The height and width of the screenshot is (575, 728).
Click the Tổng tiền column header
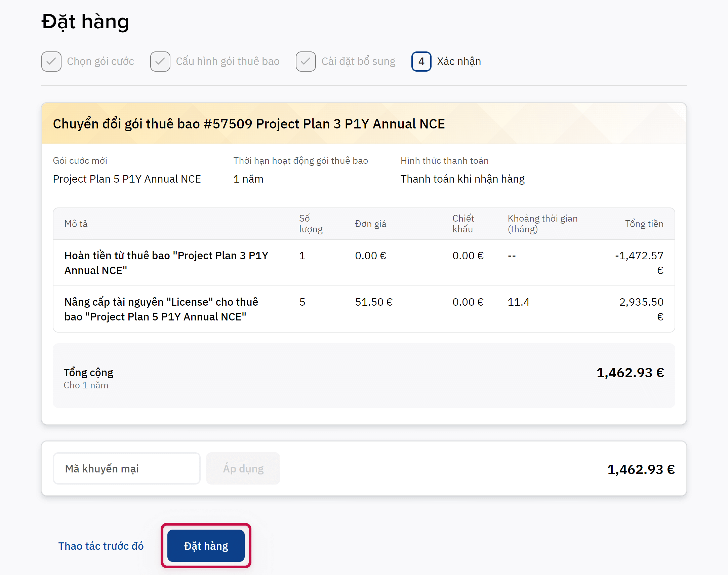coord(644,224)
